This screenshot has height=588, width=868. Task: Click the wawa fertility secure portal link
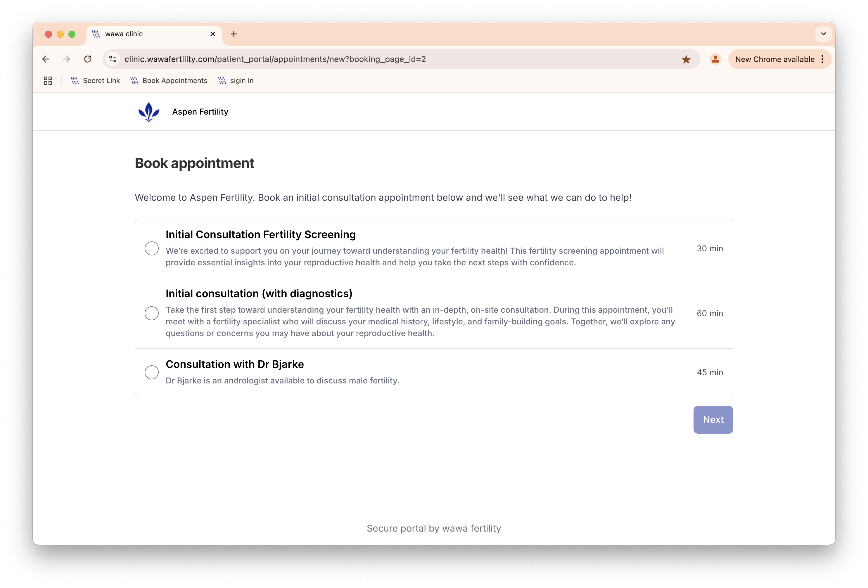[434, 528]
